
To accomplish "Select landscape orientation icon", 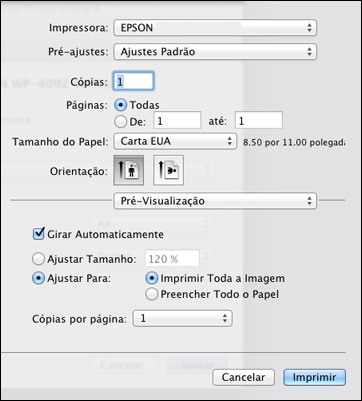I will 168,170.
